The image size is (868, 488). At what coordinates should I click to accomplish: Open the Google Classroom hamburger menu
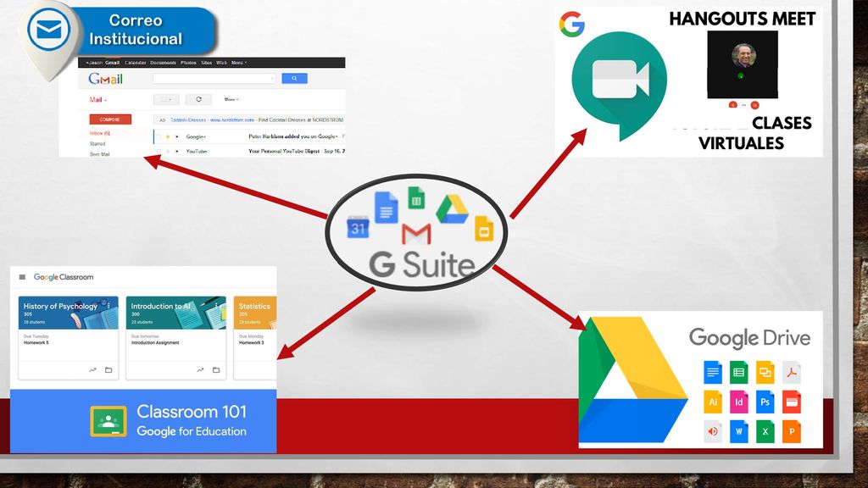(x=22, y=277)
